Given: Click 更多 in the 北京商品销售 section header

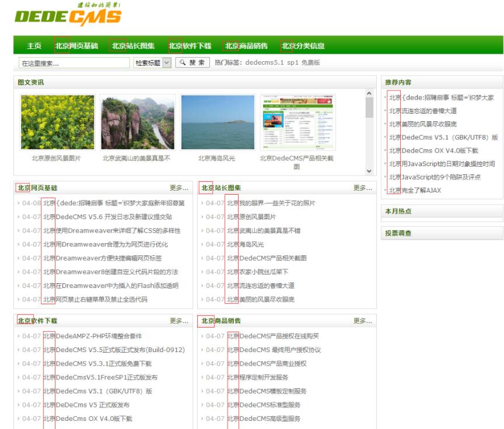Looking at the screenshot, I should click(x=362, y=321).
